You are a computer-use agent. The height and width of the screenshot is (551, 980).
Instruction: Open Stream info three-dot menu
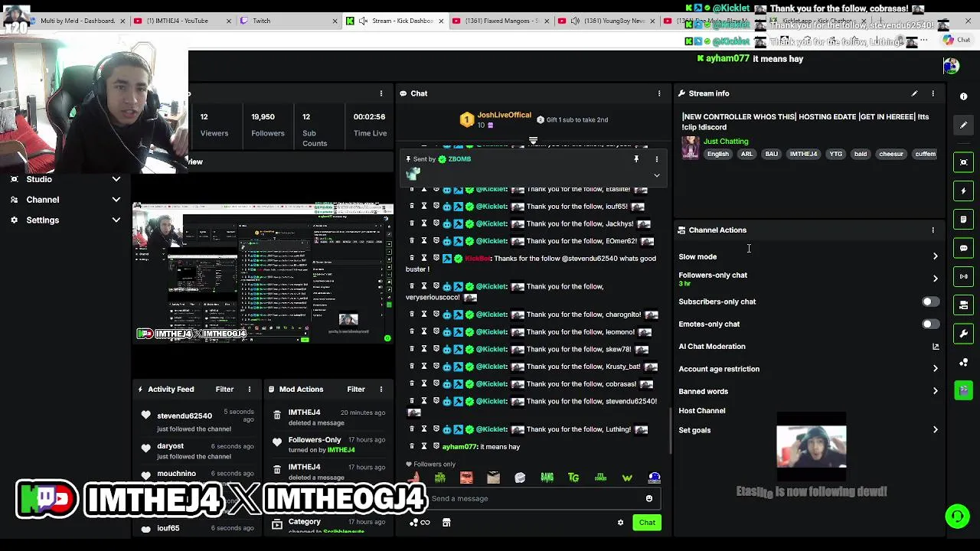click(x=933, y=93)
